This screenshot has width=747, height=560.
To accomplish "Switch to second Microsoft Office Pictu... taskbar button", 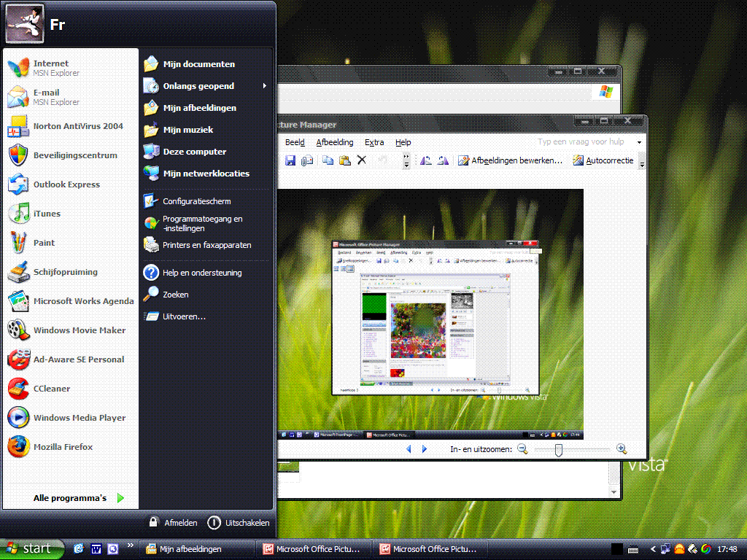I will click(x=430, y=549).
